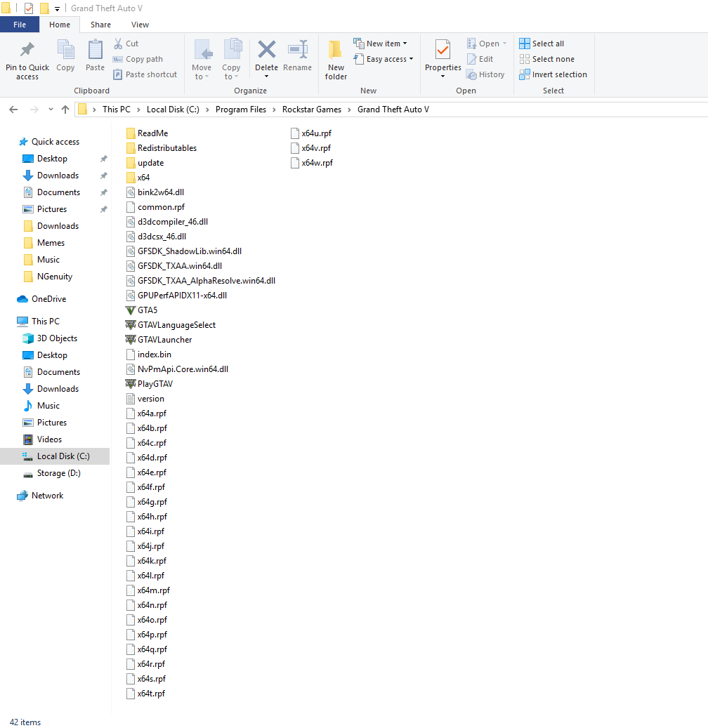
Task: Select the version text file
Action: tap(145, 399)
